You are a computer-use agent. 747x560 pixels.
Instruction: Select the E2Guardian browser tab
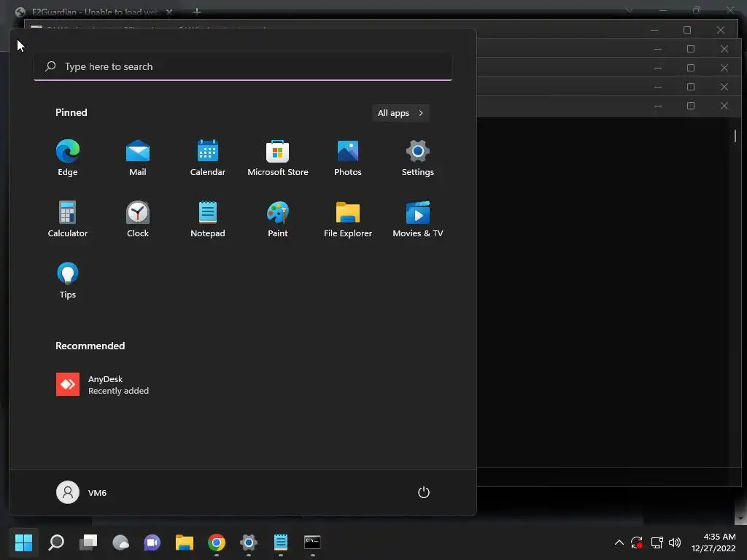coord(94,12)
